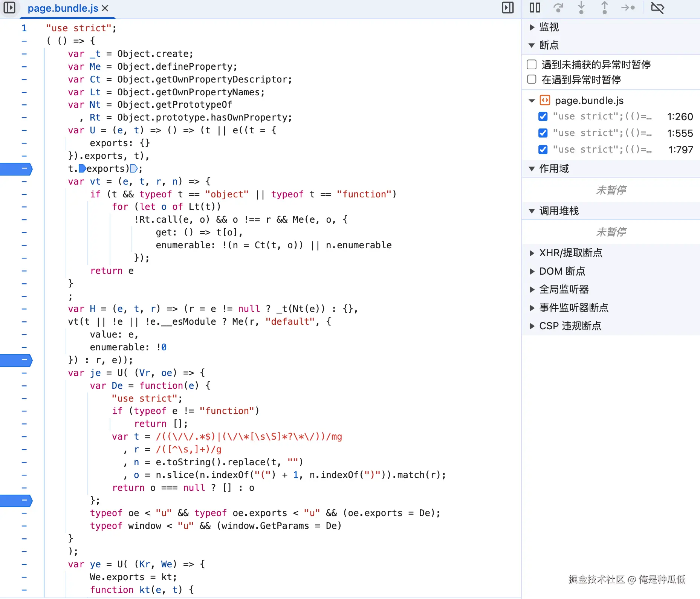The width and height of the screenshot is (700, 599).
Task: Click the Step over function call icon
Action: [558, 8]
